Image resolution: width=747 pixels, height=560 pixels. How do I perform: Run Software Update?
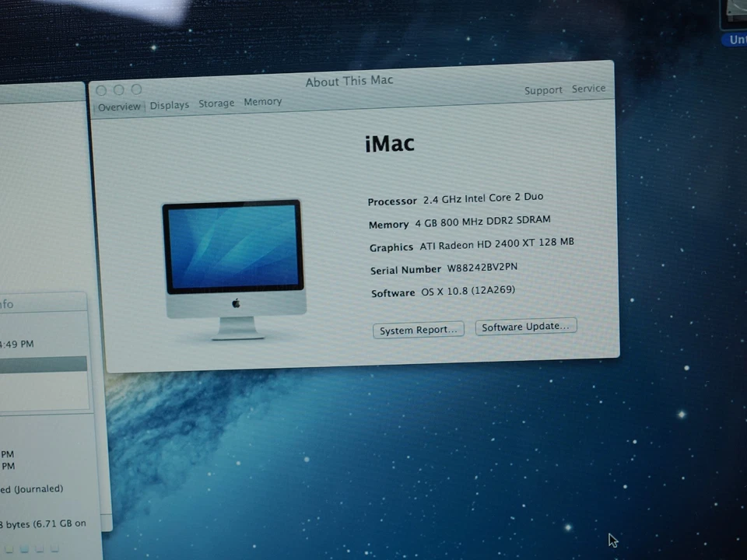click(525, 327)
